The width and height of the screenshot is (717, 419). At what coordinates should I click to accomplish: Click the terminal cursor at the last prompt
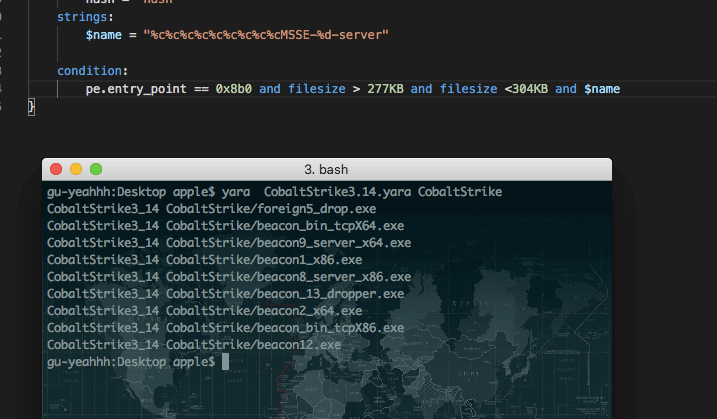(x=225, y=362)
